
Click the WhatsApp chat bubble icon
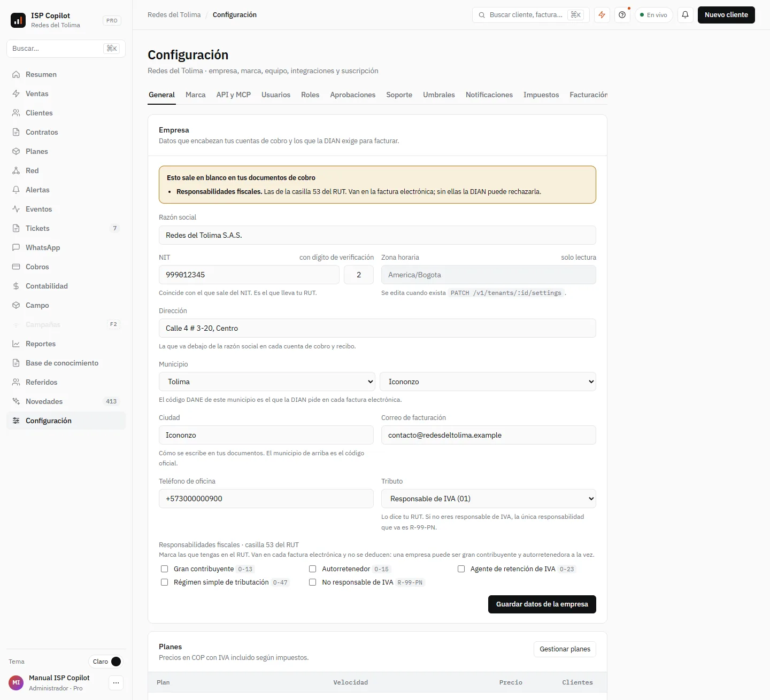point(16,247)
